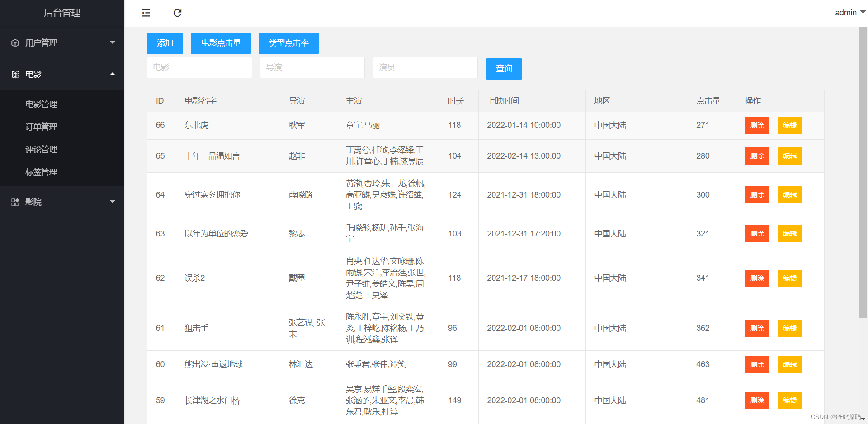Click the 后台管理 header title
868x424 pixels.
point(62,13)
